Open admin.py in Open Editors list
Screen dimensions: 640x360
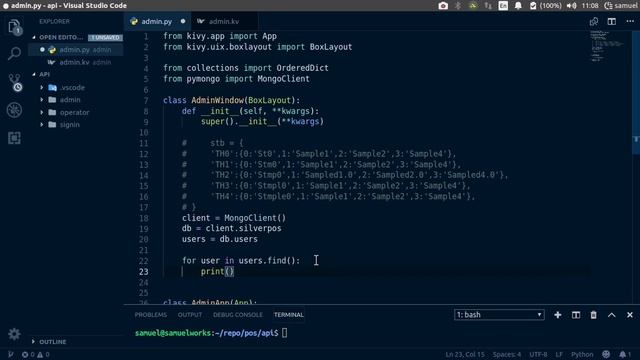coord(76,50)
